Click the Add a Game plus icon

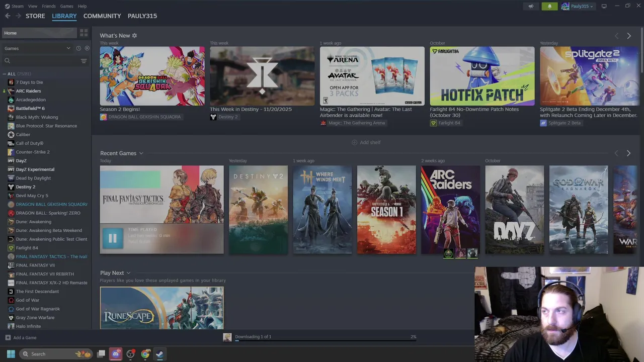click(8, 338)
